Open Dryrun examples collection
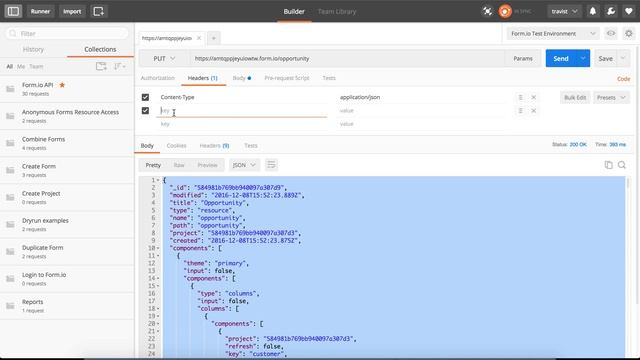 tap(67, 224)
